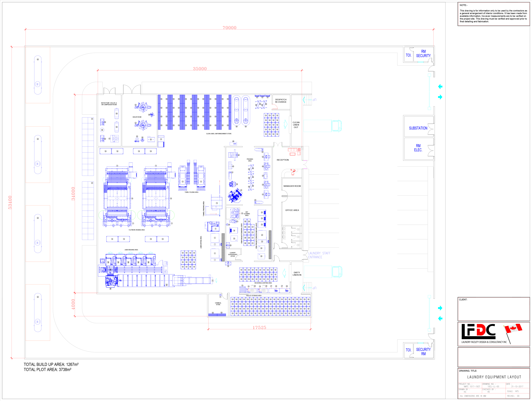Screen dimensions: 532x401
Task: Click the cyan arrow next to DIRTY LINEN IN
Action: pyautogui.click(x=284, y=273)
